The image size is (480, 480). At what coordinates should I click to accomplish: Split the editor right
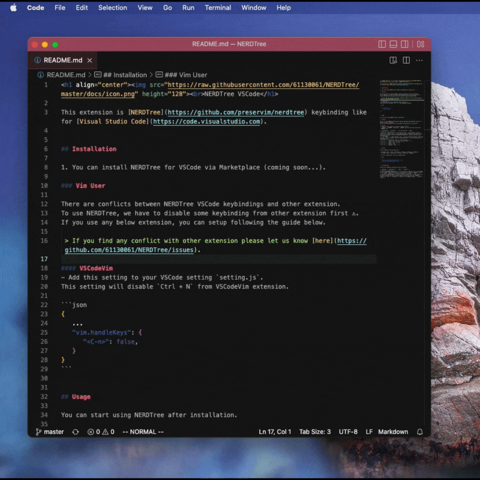[x=406, y=60]
